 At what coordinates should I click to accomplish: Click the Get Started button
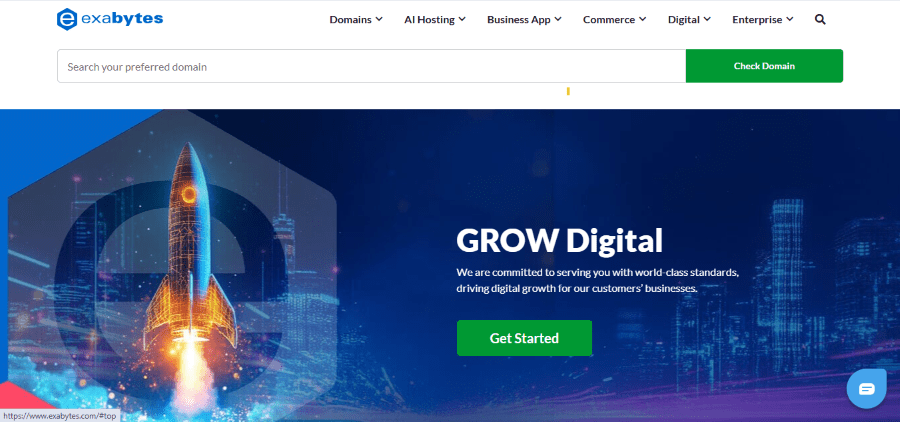click(524, 338)
